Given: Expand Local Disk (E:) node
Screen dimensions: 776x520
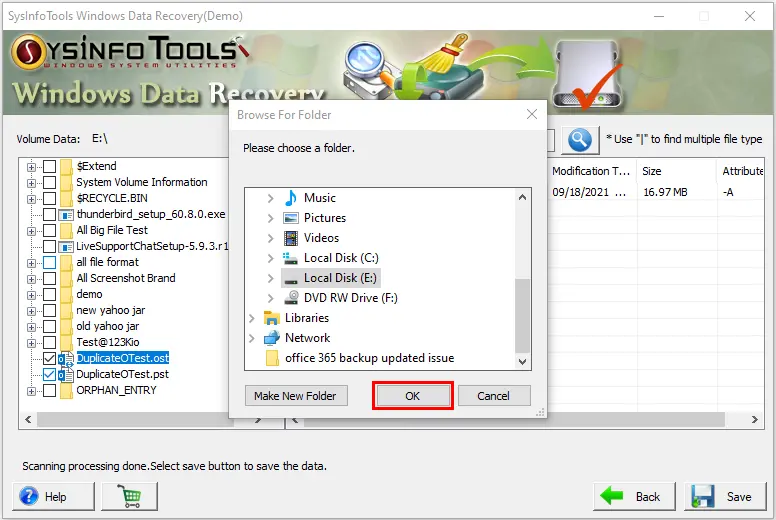Looking at the screenshot, I should (x=270, y=279).
